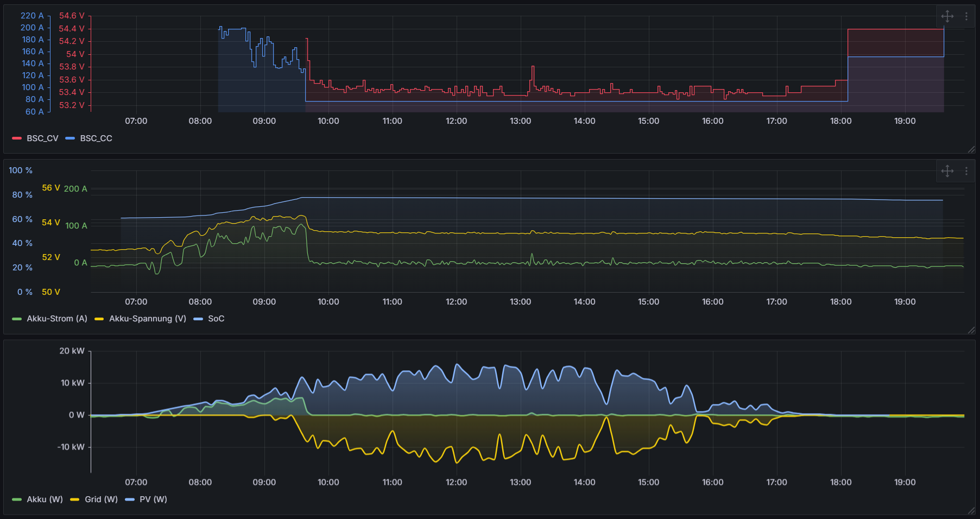Open the middle panel three-dot menu

[966, 171]
